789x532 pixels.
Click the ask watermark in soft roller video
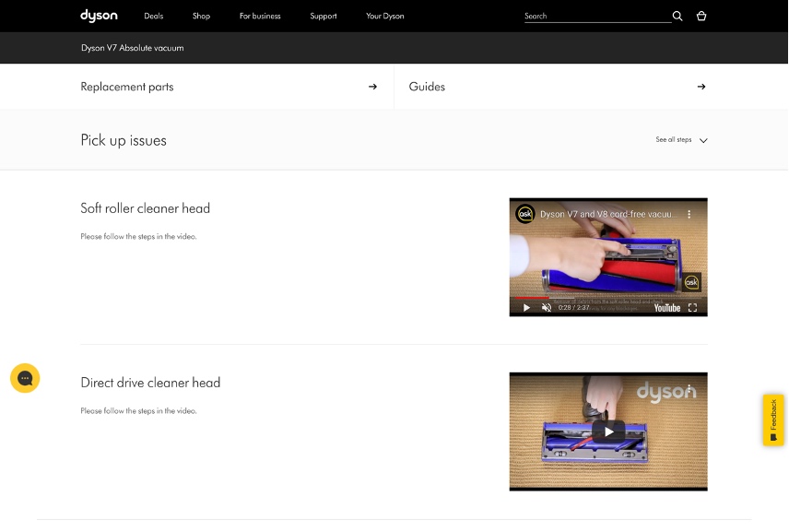691,282
